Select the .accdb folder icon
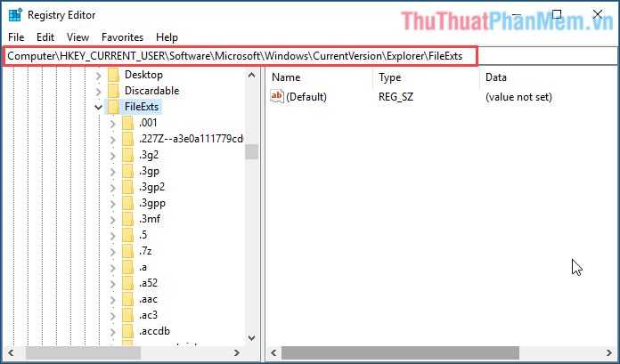Screen dimensions: 620x364 coord(127,331)
